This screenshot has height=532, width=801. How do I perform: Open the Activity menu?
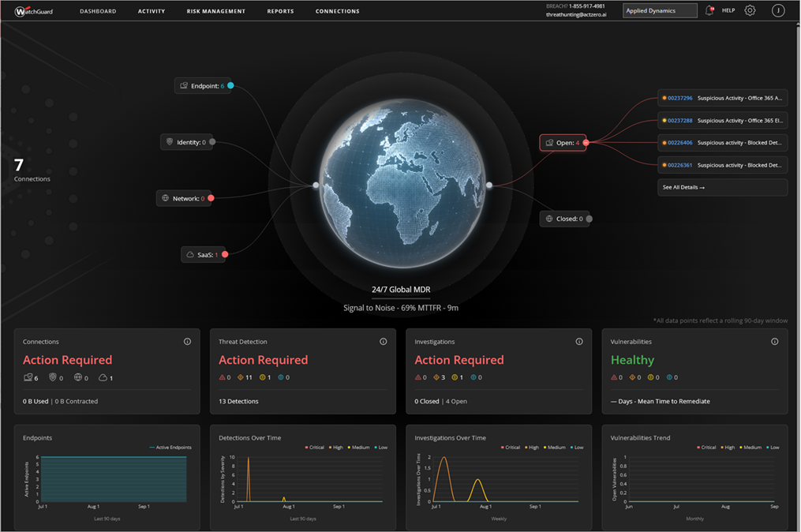point(152,11)
